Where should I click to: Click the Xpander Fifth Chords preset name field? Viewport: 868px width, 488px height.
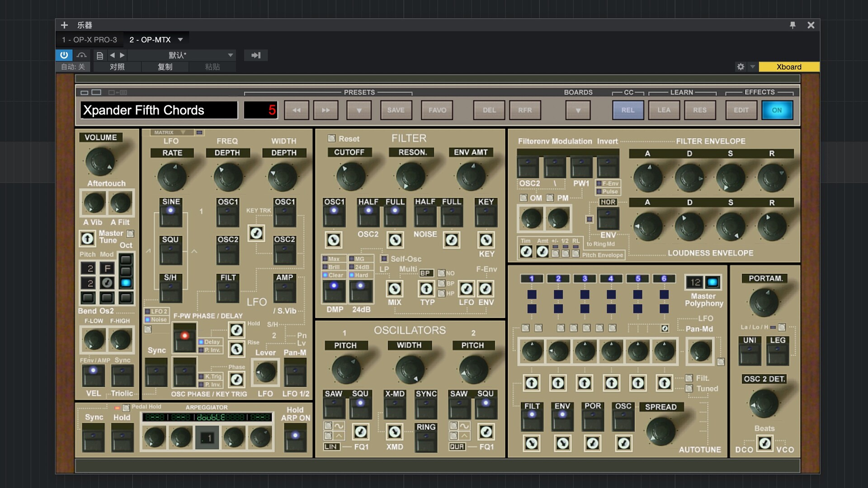click(159, 110)
